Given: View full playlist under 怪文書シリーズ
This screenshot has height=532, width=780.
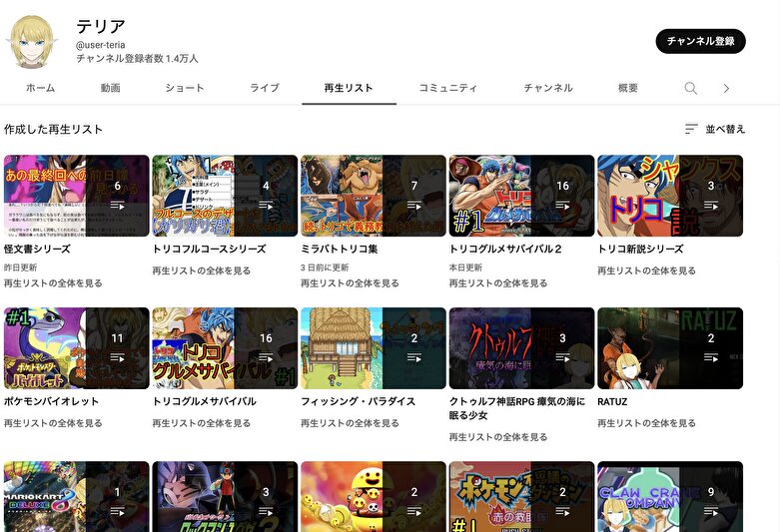Looking at the screenshot, I should coord(53,282).
